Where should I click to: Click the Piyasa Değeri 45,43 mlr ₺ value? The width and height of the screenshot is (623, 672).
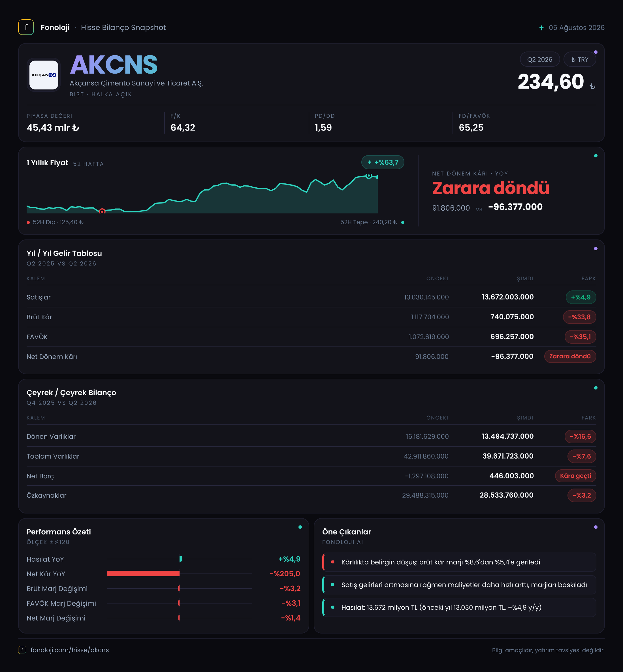(53, 128)
